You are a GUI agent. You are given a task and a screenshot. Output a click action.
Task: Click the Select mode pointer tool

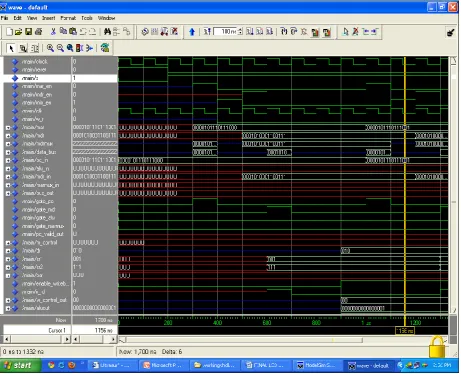11,48
